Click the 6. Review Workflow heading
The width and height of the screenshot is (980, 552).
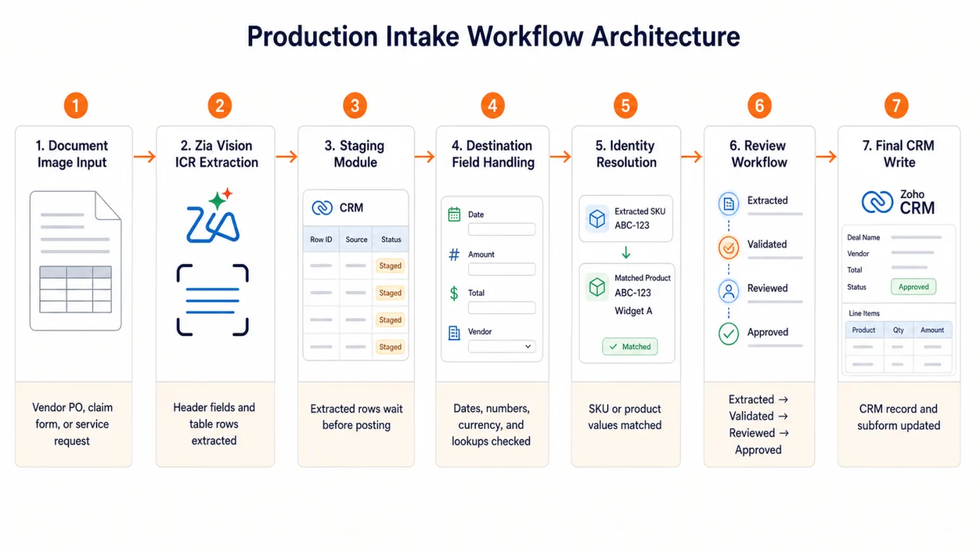point(759,154)
